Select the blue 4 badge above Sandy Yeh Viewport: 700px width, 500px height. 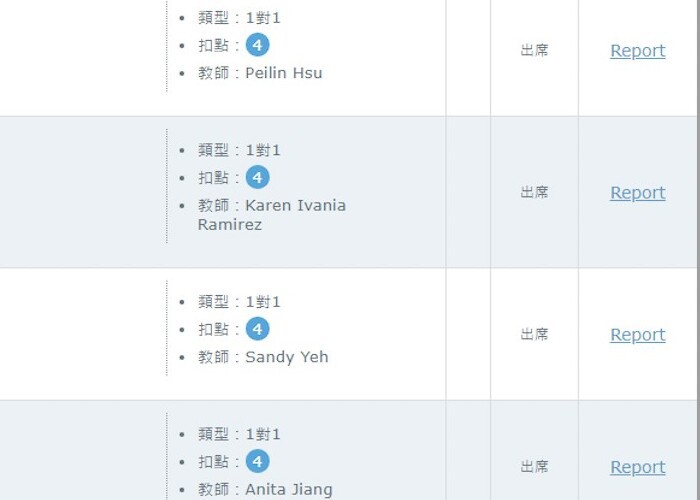(x=258, y=329)
